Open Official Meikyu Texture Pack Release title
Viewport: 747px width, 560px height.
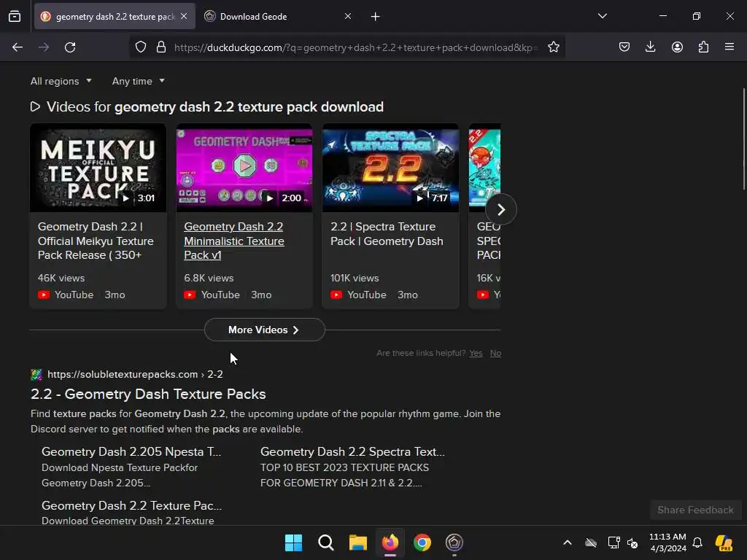96,241
